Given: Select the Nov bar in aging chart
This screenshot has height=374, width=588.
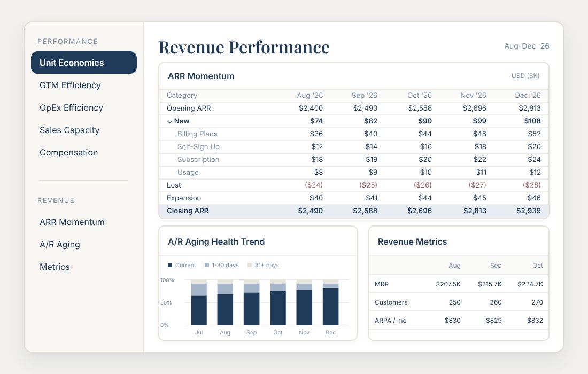Looking at the screenshot, I should pos(304,302).
